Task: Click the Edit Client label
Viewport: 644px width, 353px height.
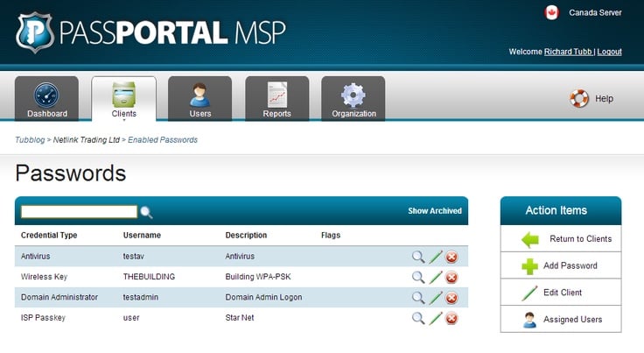Action: tap(563, 293)
